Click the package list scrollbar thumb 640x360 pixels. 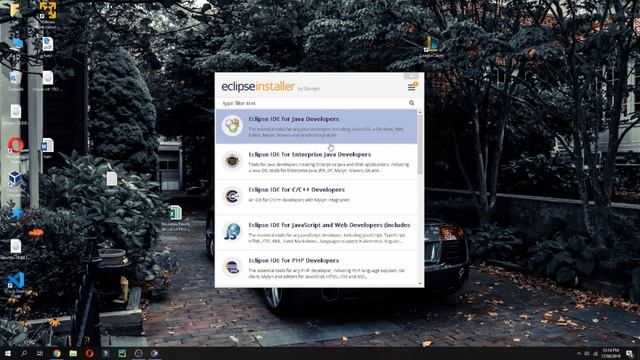pos(420,145)
